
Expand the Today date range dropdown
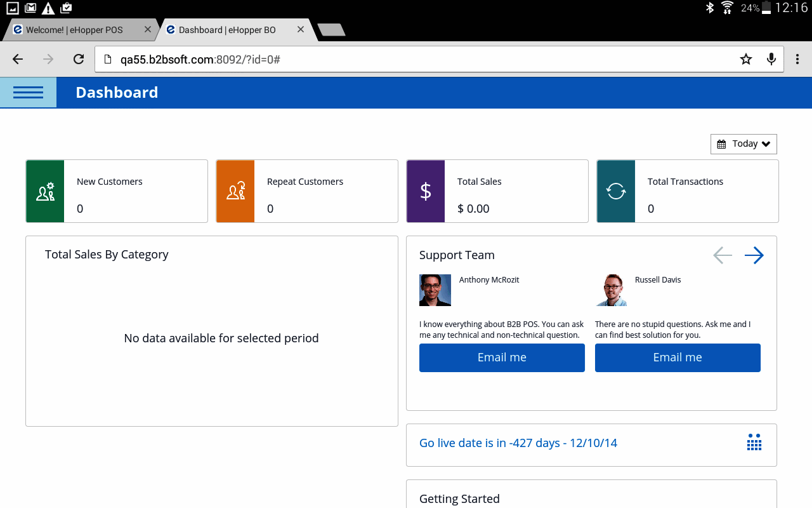[743, 144]
